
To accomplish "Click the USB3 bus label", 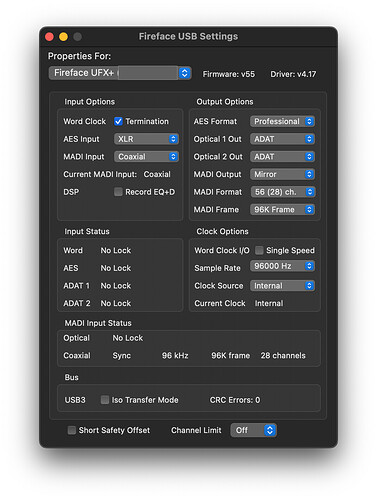I will (x=75, y=400).
